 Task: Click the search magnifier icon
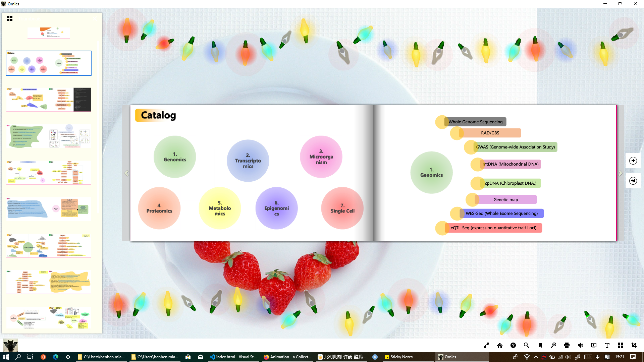(526, 345)
